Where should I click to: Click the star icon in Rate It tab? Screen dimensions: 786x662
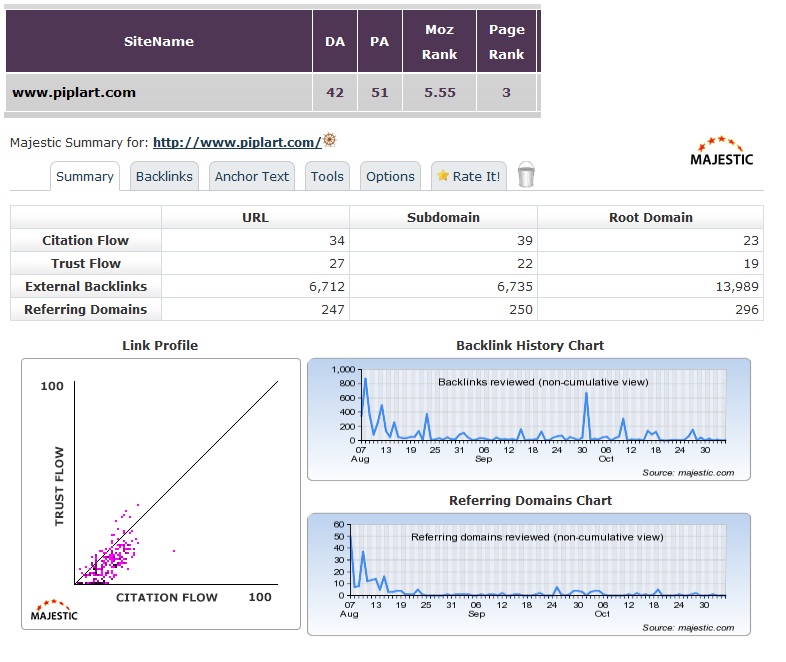click(x=441, y=176)
